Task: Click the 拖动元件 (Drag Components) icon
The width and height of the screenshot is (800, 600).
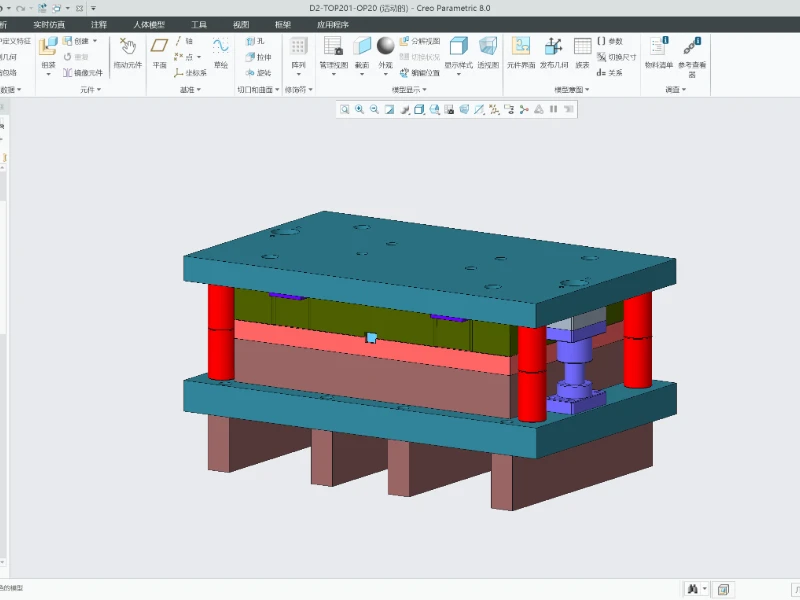Action: coord(127,52)
